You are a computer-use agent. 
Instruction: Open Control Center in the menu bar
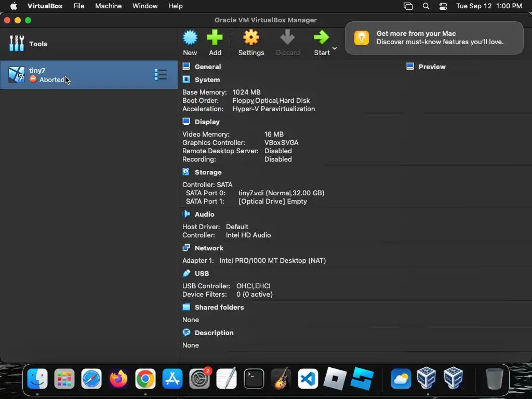(443, 6)
